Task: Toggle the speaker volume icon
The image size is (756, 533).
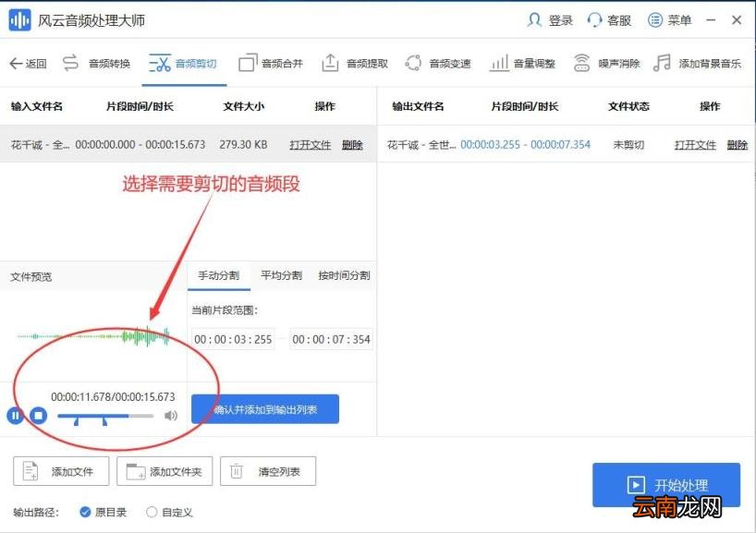Action: click(171, 416)
